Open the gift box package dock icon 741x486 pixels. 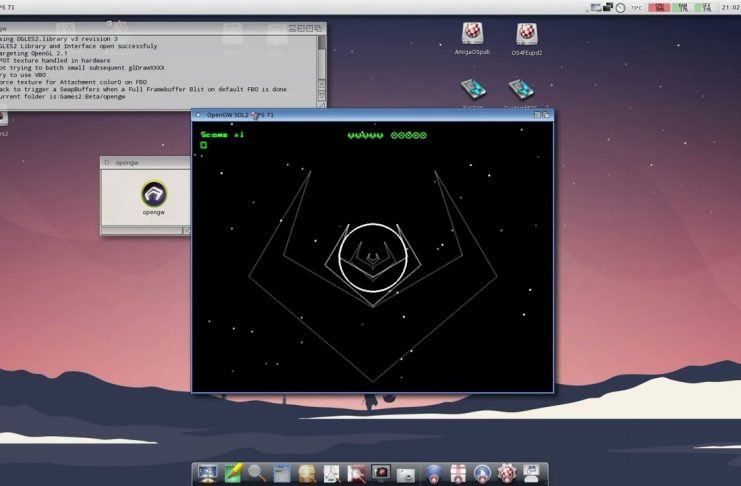pyautogui.click(x=457, y=473)
